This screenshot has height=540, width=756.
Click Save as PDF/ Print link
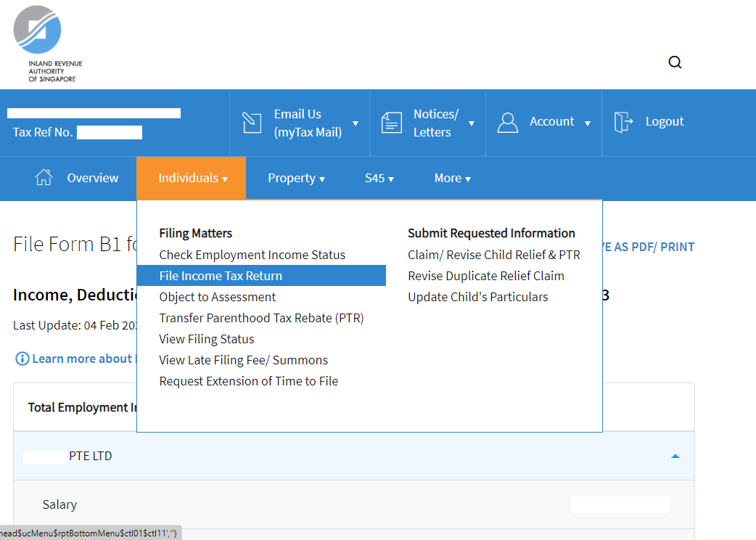tap(649, 247)
